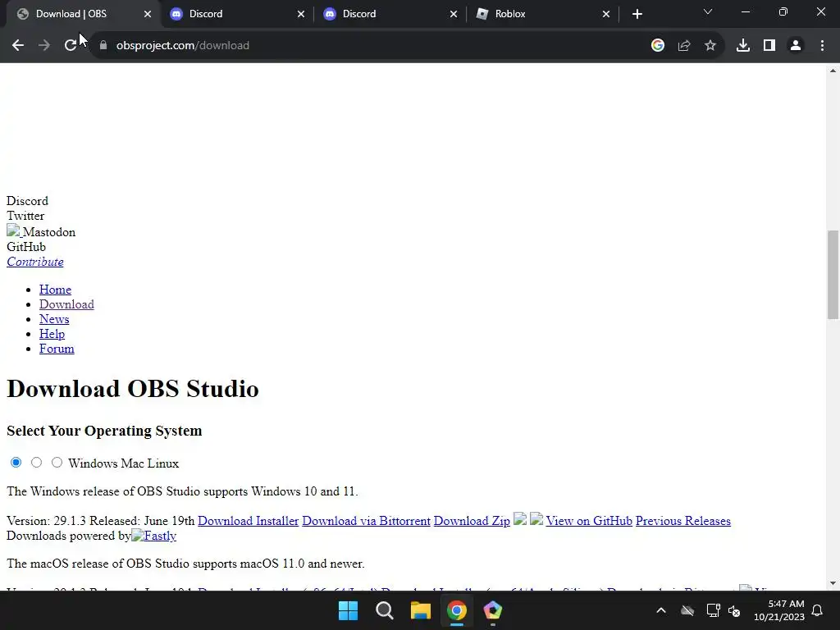Open the notifications bell icon
This screenshot has width=840, height=630.
pyautogui.click(x=818, y=610)
